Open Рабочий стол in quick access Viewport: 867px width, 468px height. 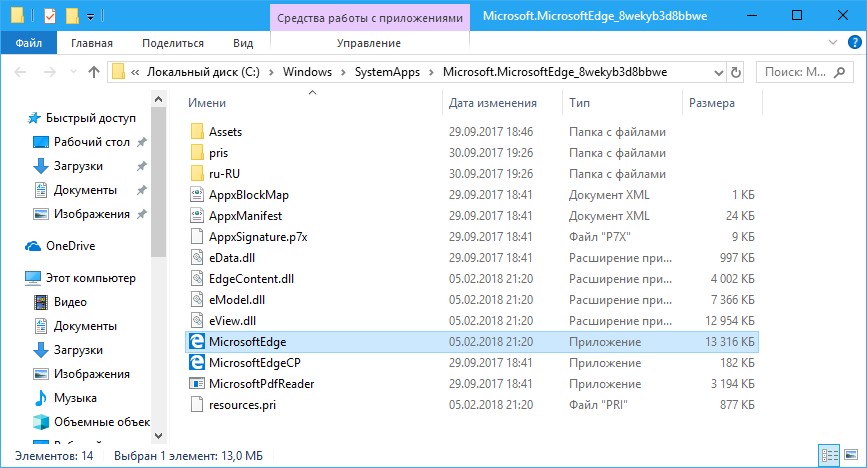tap(91, 142)
